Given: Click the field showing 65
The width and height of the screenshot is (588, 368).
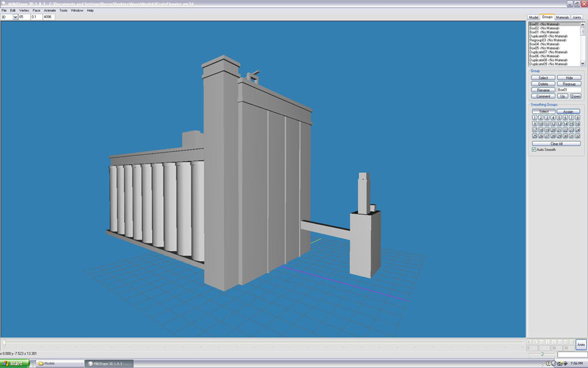Looking at the screenshot, I should pyautogui.click(x=24, y=17).
